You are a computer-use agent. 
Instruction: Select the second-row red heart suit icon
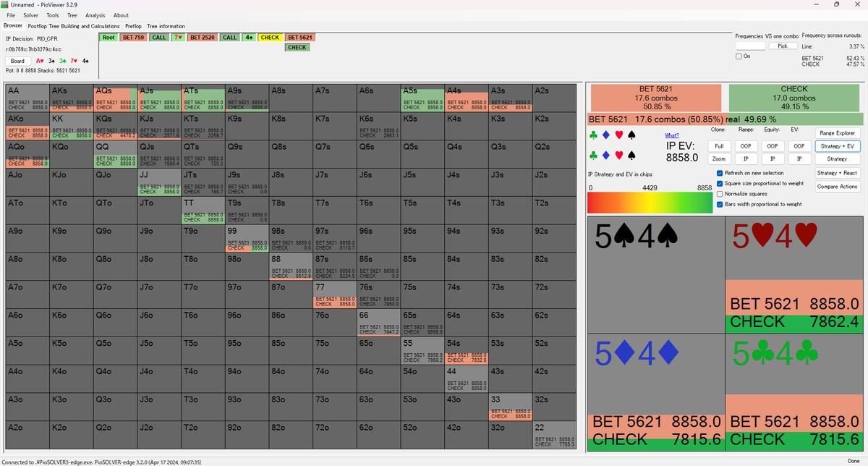[618, 156]
